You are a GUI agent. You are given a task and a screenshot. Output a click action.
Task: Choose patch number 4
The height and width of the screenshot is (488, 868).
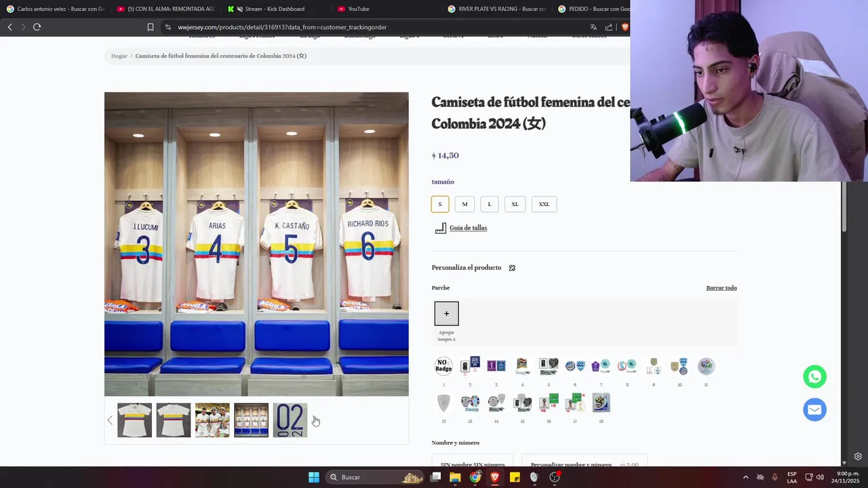pos(522,366)
